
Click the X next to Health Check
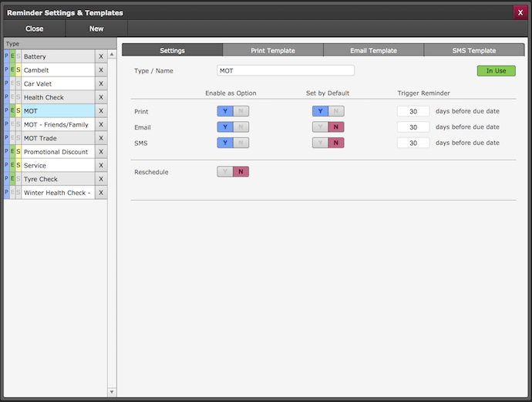[x=101, y=97]
